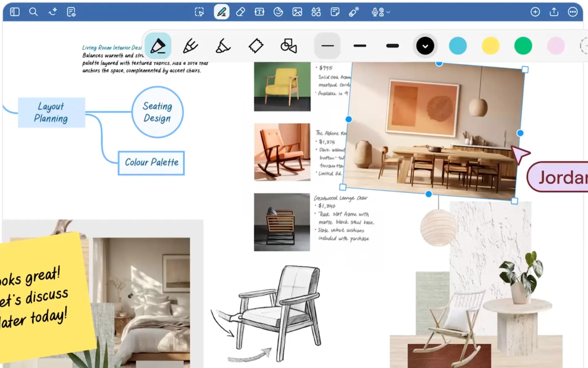Click the Crestwood lounge chair thumbnail
588x368 pixels.
(282, 222)
